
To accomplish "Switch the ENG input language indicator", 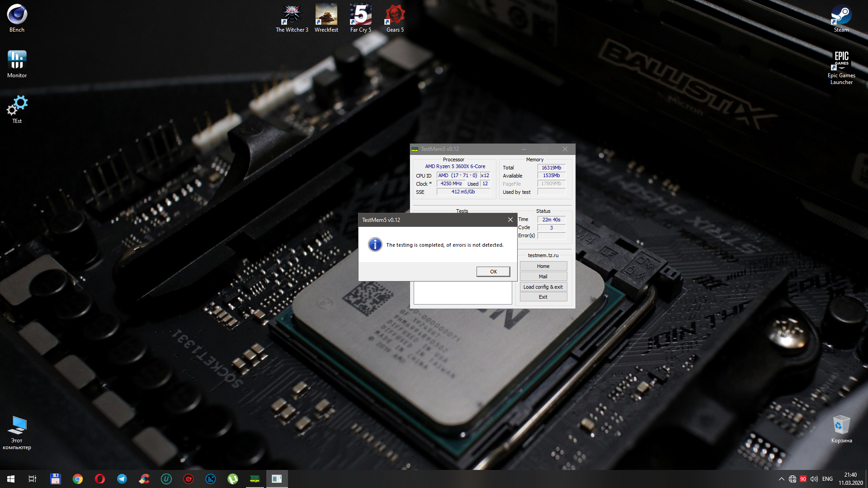I will coord(827,479).
